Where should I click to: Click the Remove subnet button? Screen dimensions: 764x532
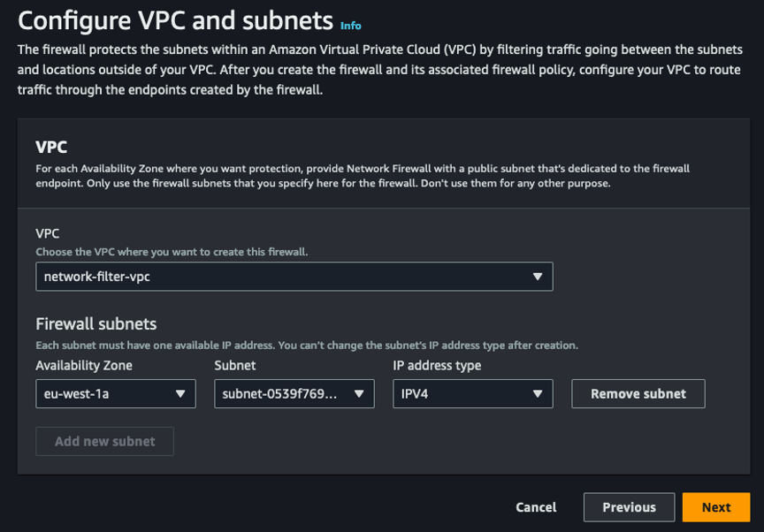[638, 393]
